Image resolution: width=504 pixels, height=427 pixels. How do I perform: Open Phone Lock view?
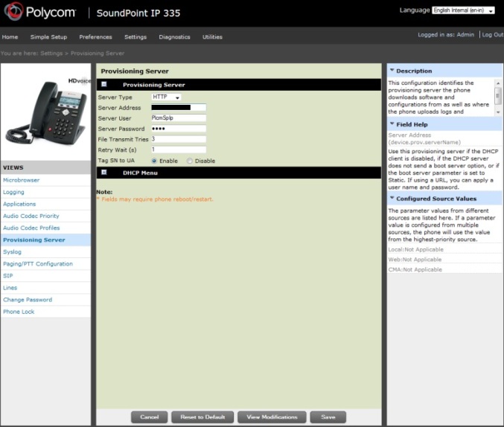coord(19,312)
